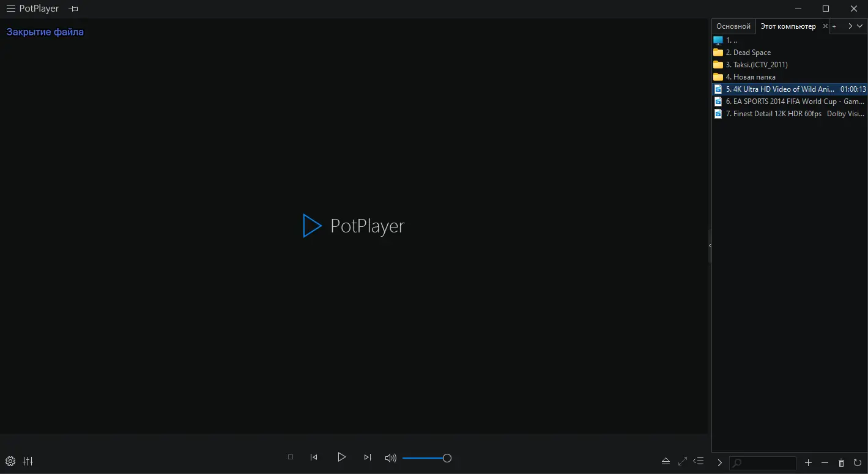
Task: Delete playlist items using the trash icon
Action: point(840,463)
